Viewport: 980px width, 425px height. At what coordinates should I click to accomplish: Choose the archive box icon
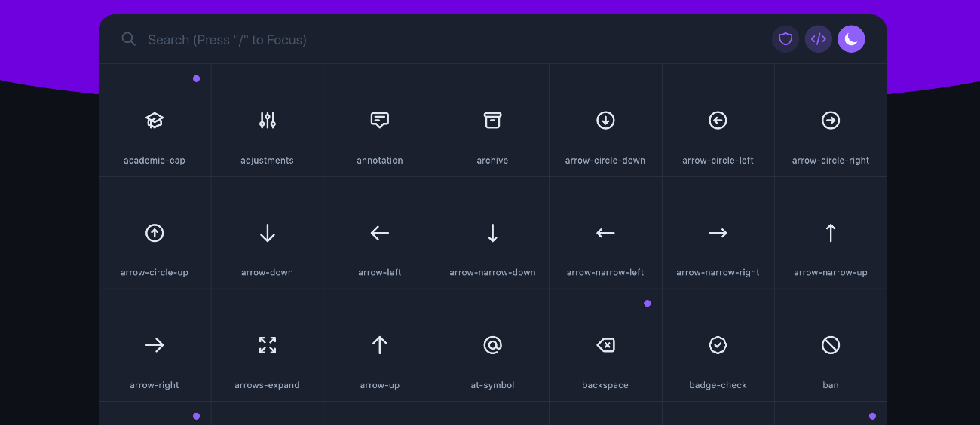pos(492,121)
